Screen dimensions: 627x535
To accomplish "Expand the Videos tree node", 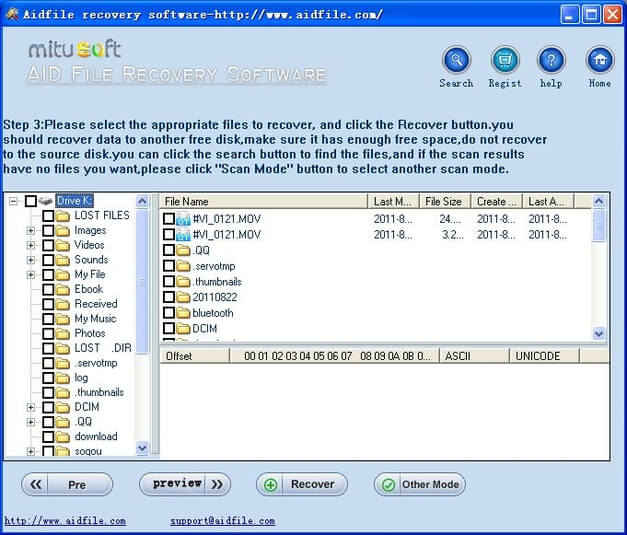I will pyautogui.click(x=31, y=245).
